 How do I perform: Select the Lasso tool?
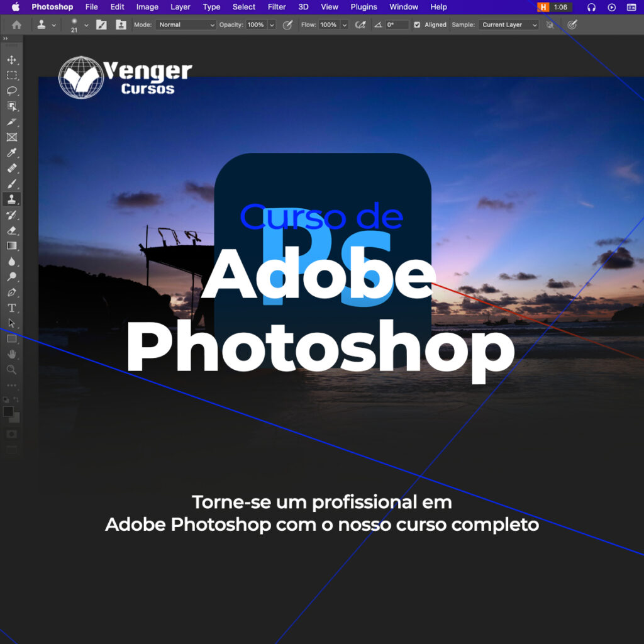(x=11, y=91)
